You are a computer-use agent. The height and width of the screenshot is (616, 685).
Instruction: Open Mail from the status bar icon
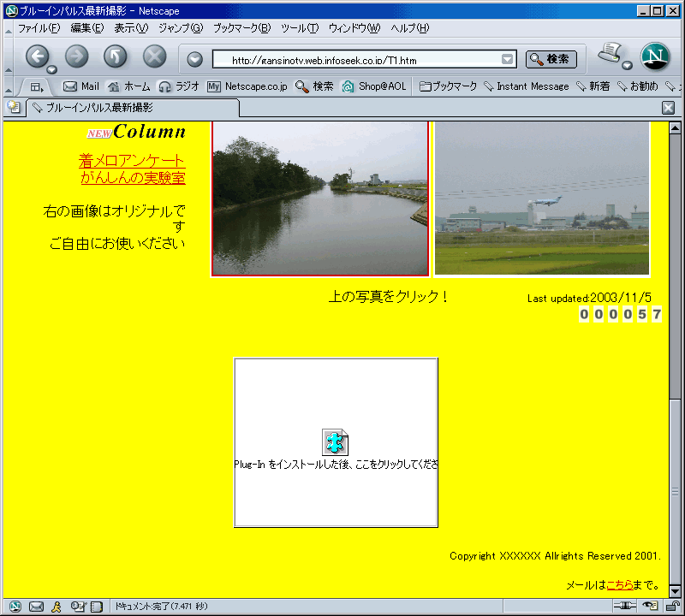36,607
